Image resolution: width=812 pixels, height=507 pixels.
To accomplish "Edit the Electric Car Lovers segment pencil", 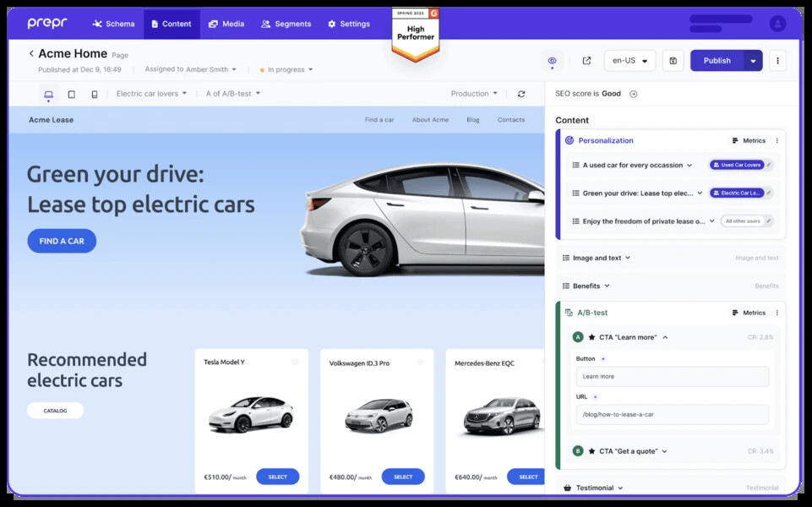I will 769,193.
